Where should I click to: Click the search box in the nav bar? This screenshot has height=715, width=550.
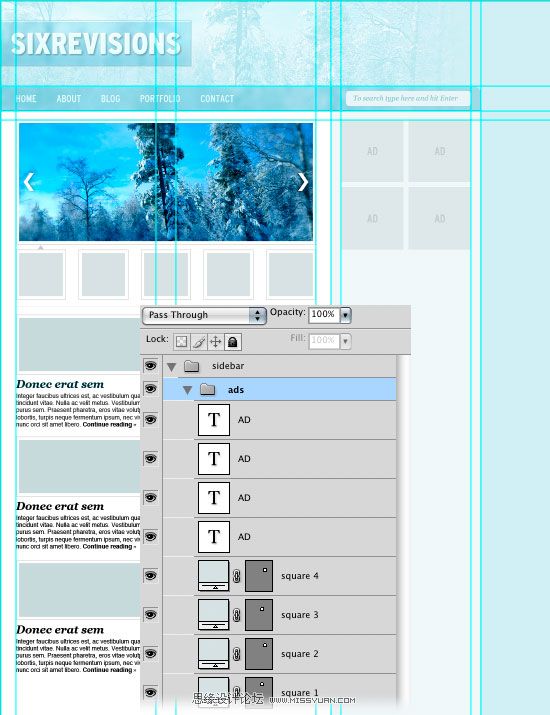[408, 98]
